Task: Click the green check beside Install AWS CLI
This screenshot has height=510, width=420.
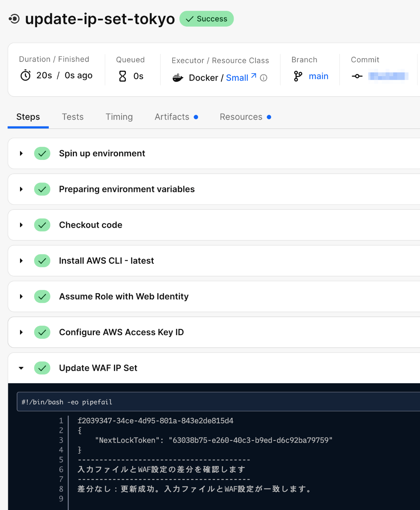Action: (x=42, y=261)
